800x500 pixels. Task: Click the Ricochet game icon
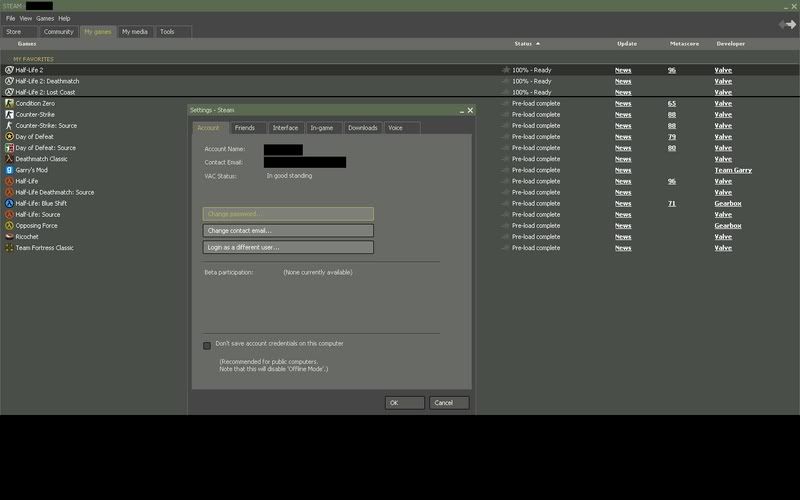point(9,237)
